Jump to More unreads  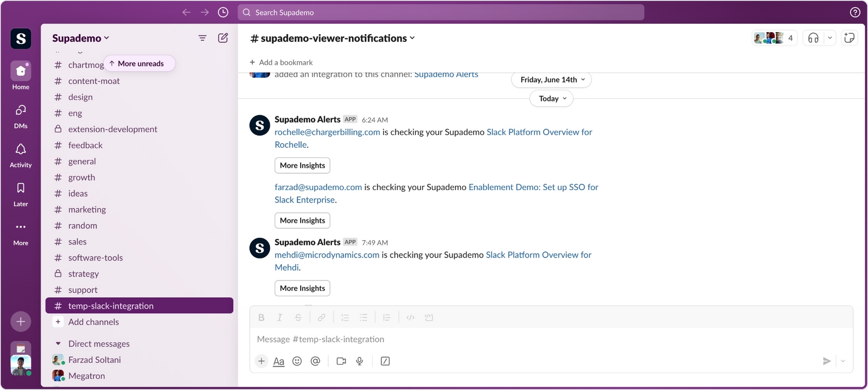point(139,64)
